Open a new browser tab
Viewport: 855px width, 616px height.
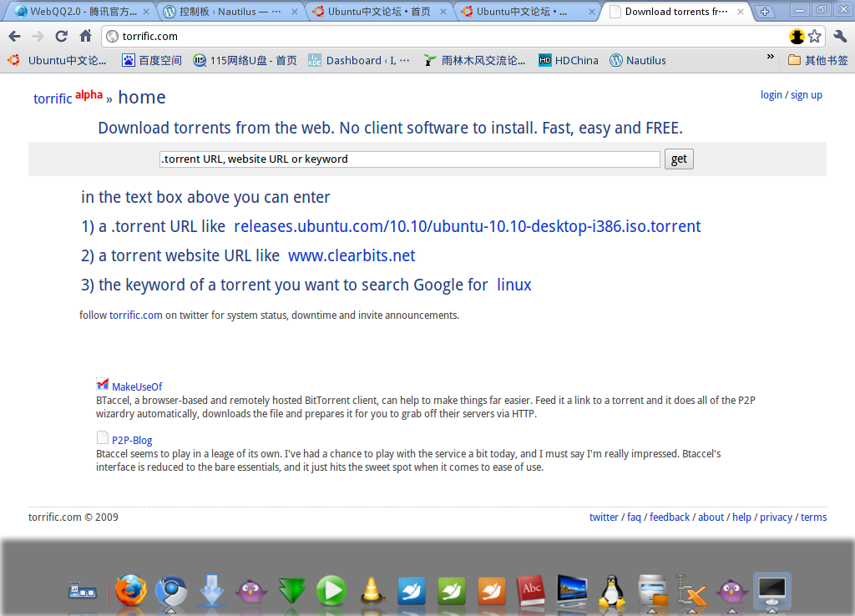click(765, 12)
